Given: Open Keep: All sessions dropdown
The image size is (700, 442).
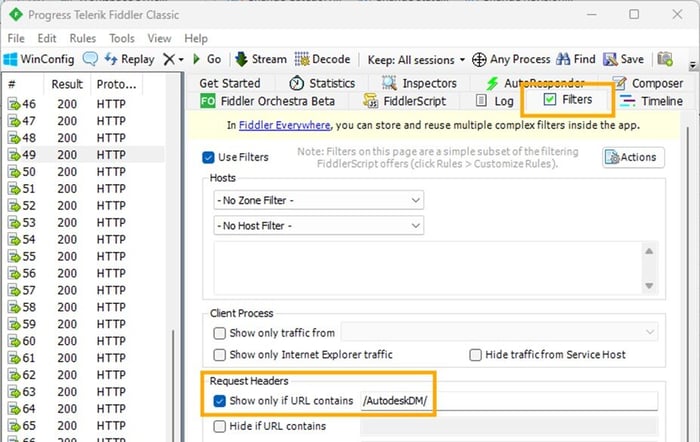Looking at the screenshot, I should point(416,60).
